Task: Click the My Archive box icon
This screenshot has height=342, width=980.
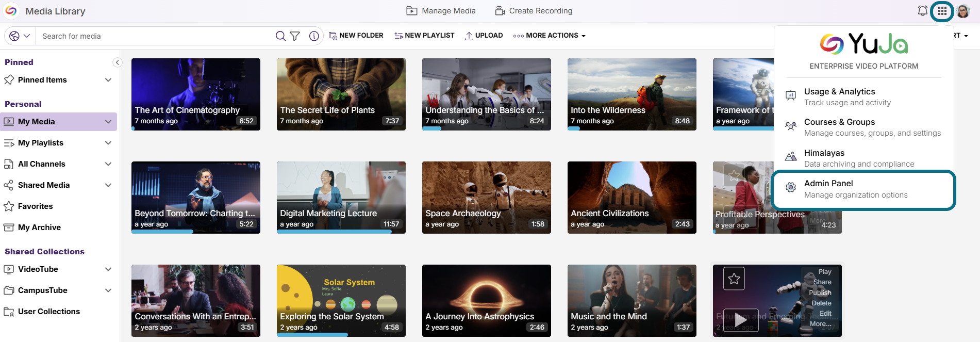Action: point(9,227)
